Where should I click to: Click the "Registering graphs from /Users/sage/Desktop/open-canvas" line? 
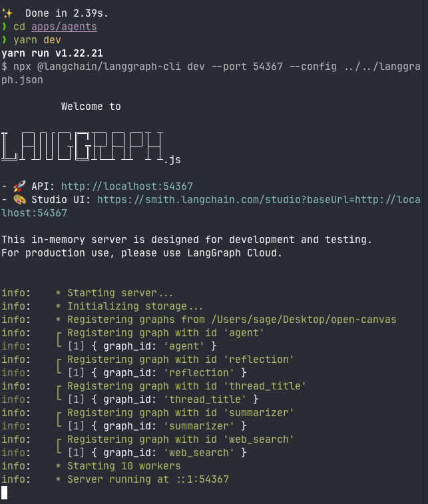point(232,320)
